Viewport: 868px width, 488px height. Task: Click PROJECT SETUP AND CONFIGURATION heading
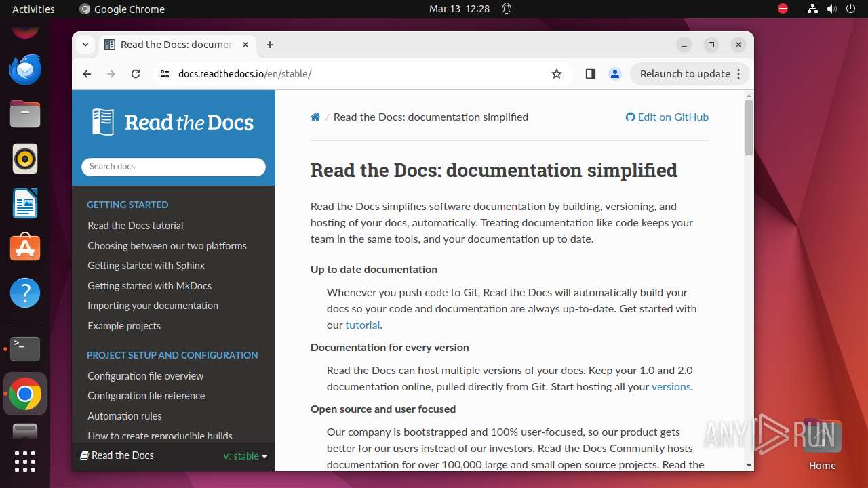pyautogui.click(x=172, y=355)
